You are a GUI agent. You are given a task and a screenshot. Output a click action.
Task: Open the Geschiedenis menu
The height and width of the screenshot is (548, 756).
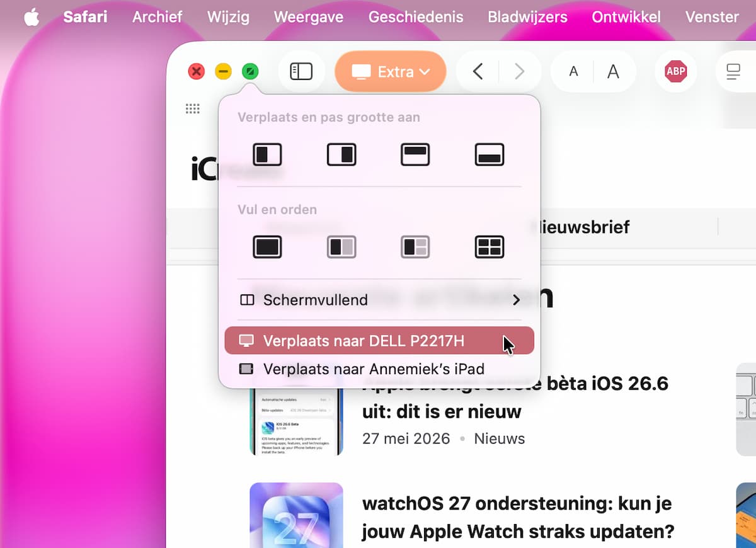tap(416, 17)
